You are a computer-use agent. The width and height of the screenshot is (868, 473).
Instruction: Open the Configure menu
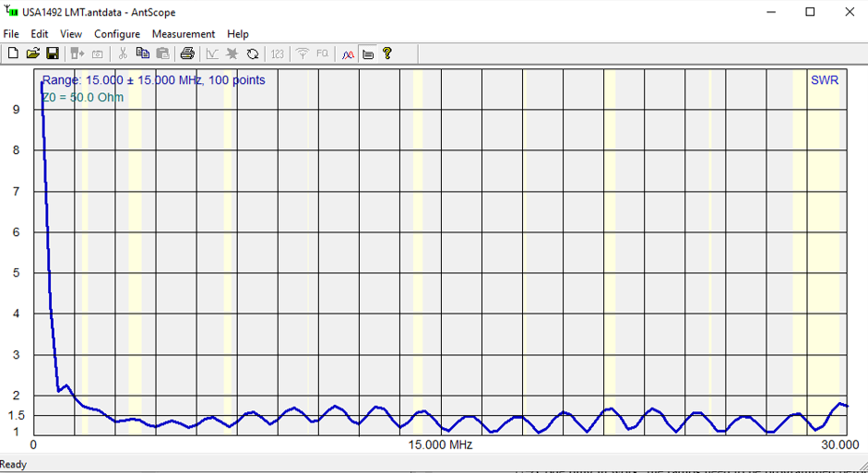click(117, 34)
